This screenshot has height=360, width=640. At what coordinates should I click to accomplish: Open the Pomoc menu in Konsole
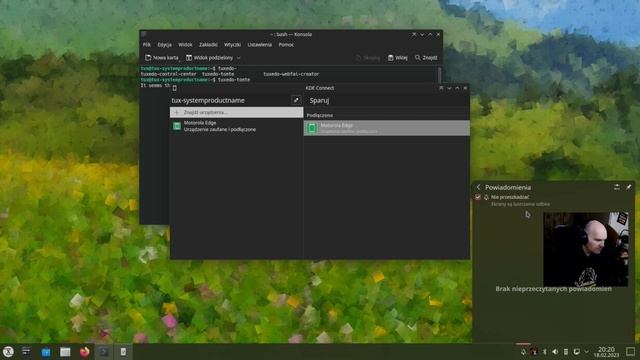(x=286, y=44)
